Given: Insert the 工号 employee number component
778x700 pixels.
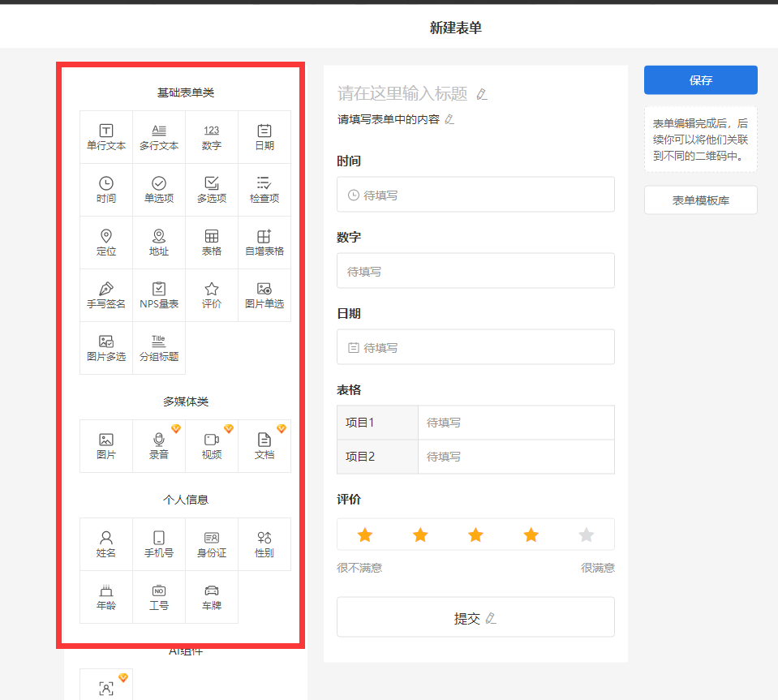Looking at the screenshot, I should pyautogui.click(x=159, y=597).
